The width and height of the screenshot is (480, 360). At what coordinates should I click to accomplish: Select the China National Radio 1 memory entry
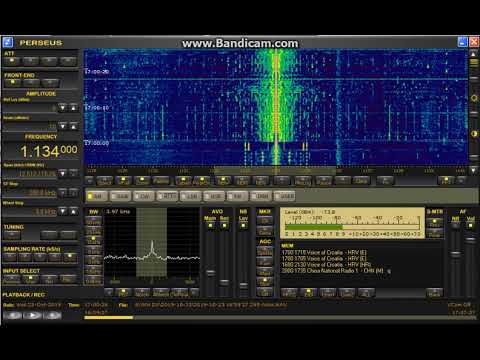(332, 271)
